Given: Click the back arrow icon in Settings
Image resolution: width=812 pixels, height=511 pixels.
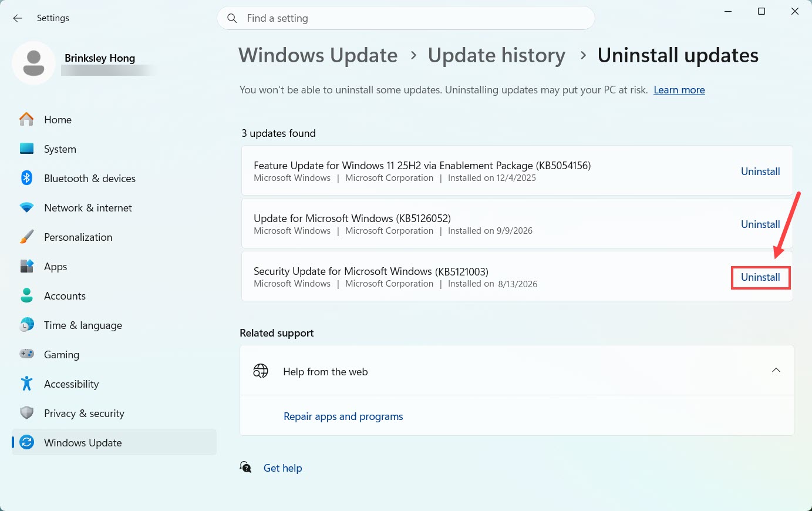Looking at the screenshot, I should click(18, 18).
